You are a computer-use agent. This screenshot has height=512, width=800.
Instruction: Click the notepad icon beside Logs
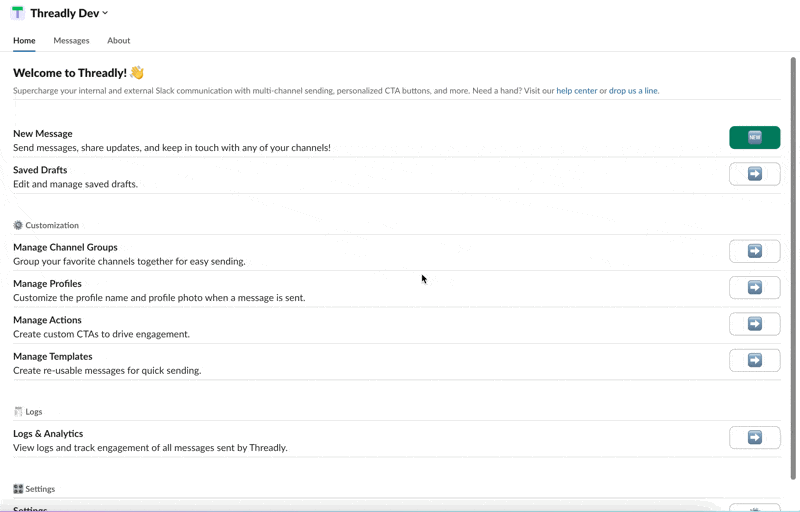pyautogui.click(x=18, y=412)
